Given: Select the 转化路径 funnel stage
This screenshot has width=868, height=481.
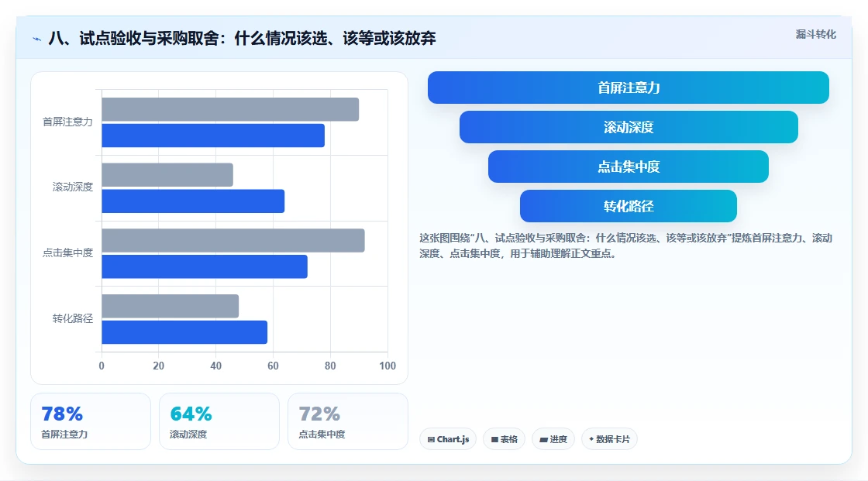Looking at the screenshot, I should 629,207.
